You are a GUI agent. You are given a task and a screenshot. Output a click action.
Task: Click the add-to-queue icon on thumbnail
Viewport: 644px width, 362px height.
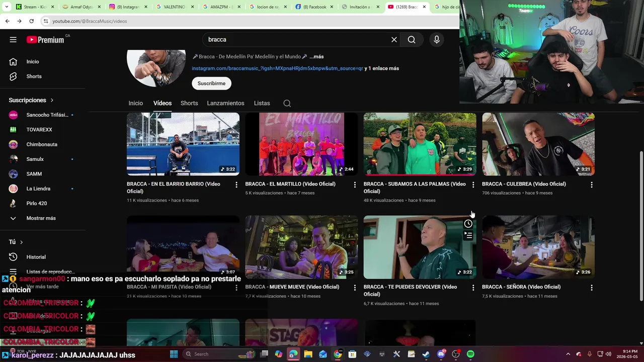click(x=468, y=235)
